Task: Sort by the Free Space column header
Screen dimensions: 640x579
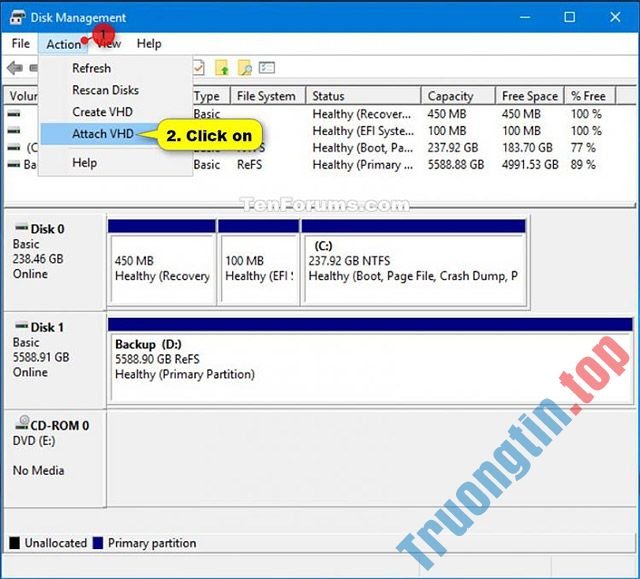Action: pyautogui.click(x=530, y=96)
